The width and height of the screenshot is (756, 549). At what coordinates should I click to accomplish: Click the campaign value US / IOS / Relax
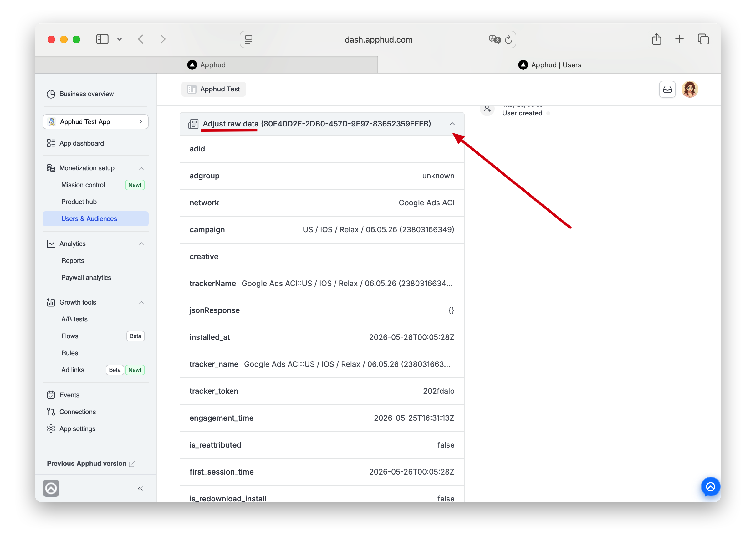(378, 230)
